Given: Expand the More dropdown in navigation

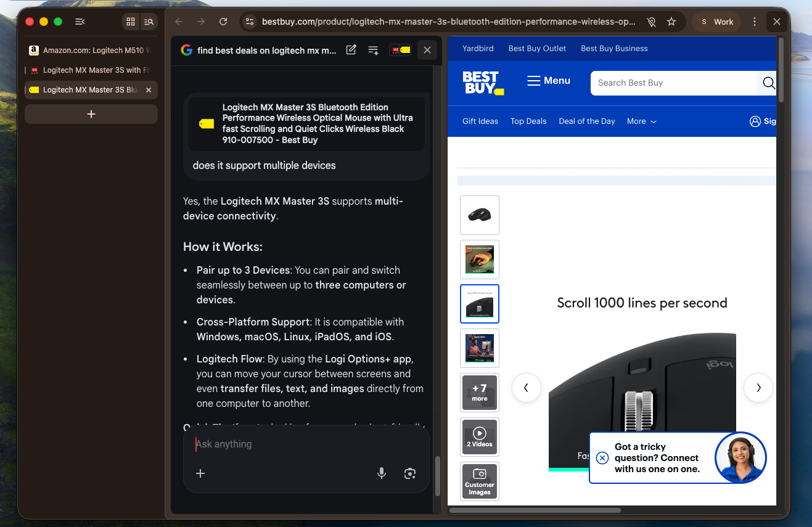Looking at the screenshot, I should point(642,121).
